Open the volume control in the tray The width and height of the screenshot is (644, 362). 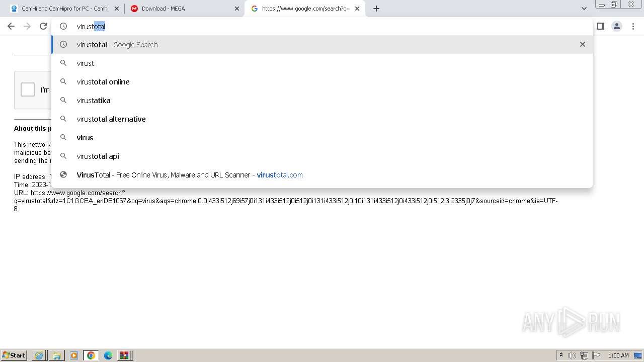572,355
